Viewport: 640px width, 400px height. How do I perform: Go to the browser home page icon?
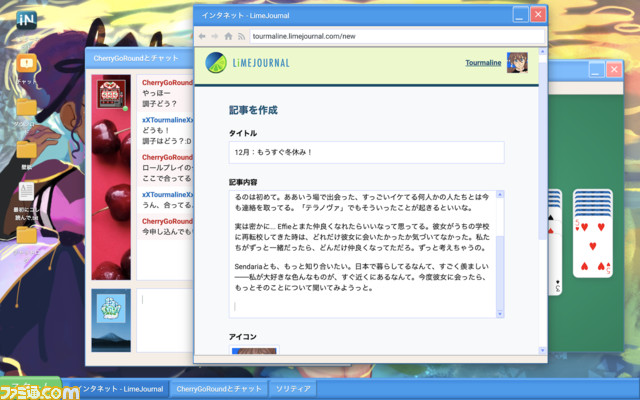pyautogui.click(x=229, y=36)
